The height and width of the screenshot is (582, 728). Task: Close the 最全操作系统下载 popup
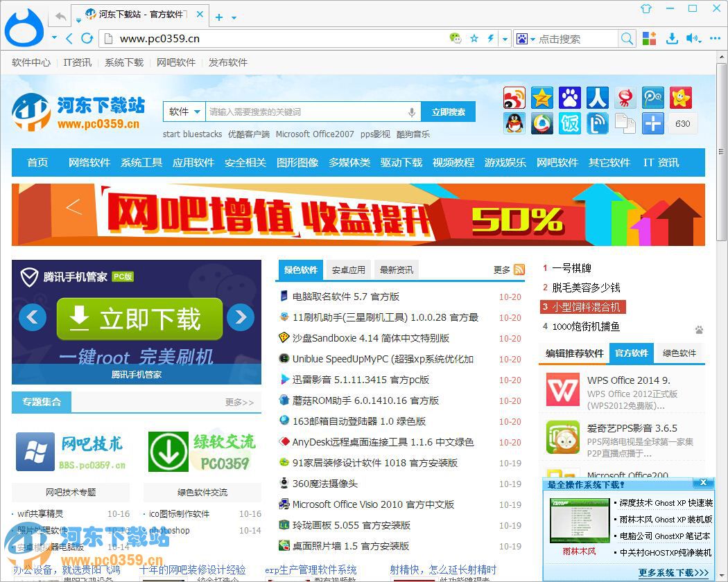point(703,483)
